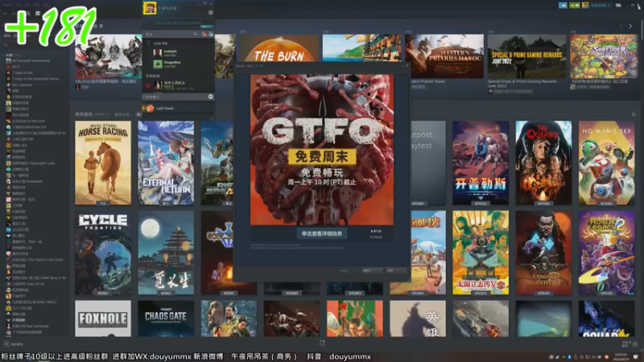Viewport: 644px width, 362px height.
Task: Open friends list settings gear
Action: point(211,13)
